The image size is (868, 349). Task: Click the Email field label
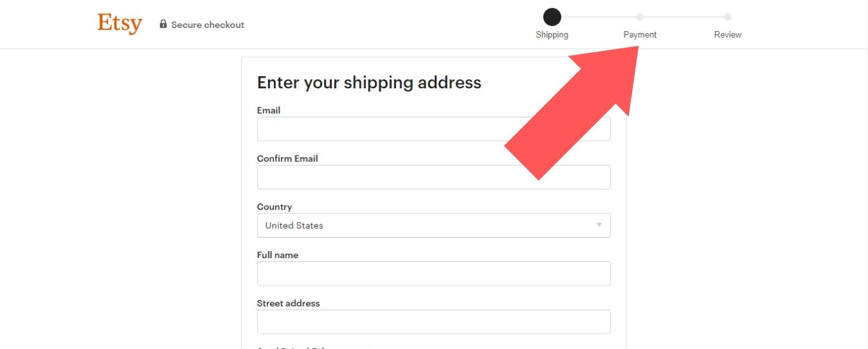click(x=268, y=111)
